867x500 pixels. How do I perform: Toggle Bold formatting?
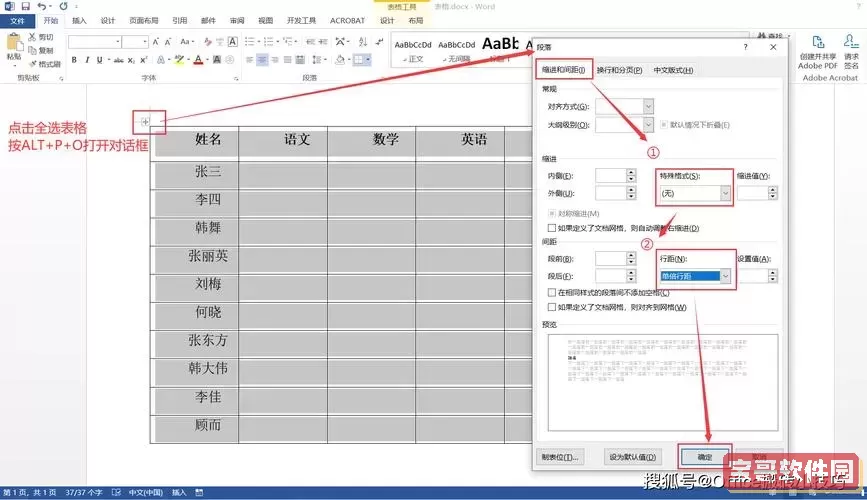click(74, 60)
